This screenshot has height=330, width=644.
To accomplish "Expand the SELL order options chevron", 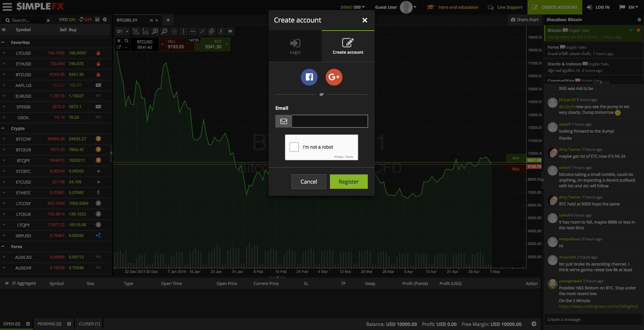I will pyautogui.click(x=163, y=44).
